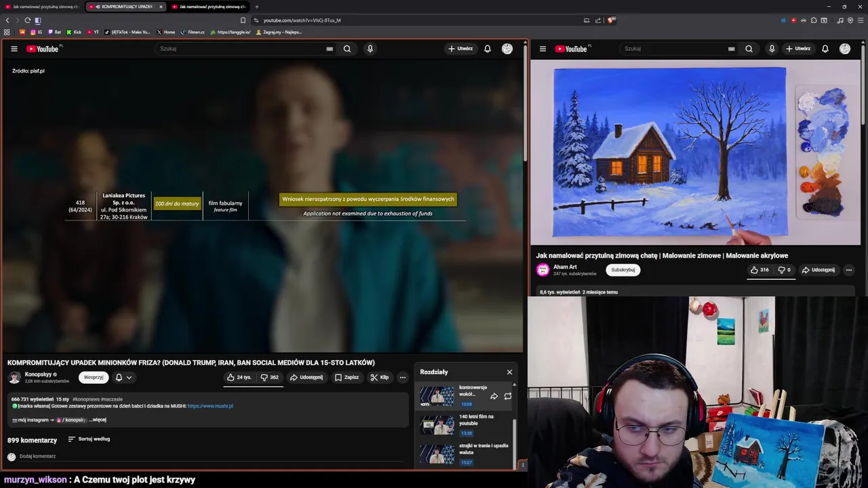Image resolution: width=868 pixels, height=488 pixels.
Task: Click 'Klip' to create a clip
Action: tap(380, 378)
